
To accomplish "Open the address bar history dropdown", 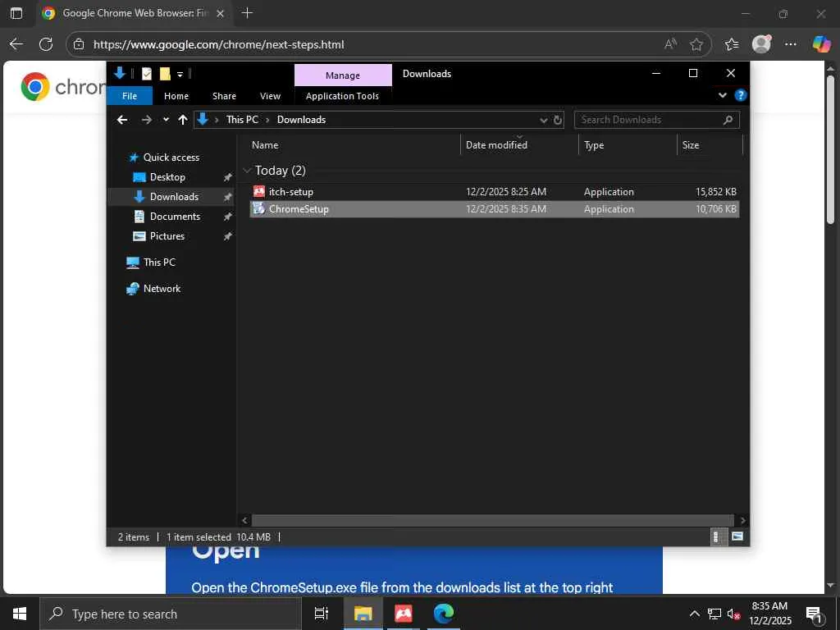I will pos(544,120).
